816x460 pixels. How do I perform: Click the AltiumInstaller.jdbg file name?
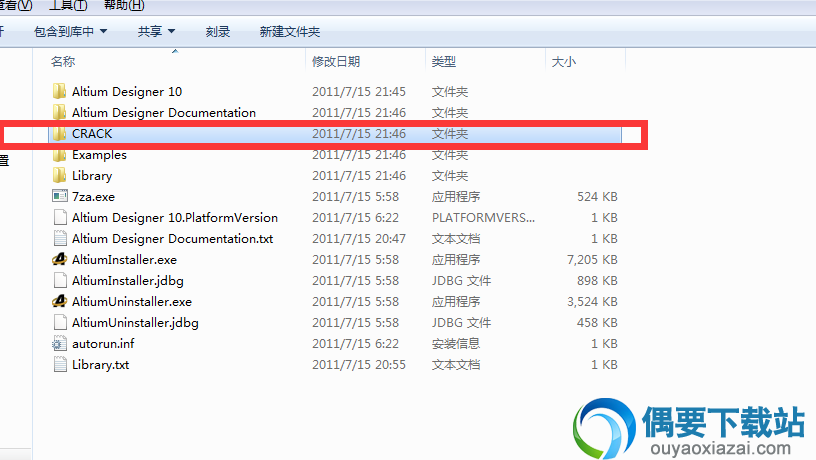pyautogui.click(x=128, y=280)
